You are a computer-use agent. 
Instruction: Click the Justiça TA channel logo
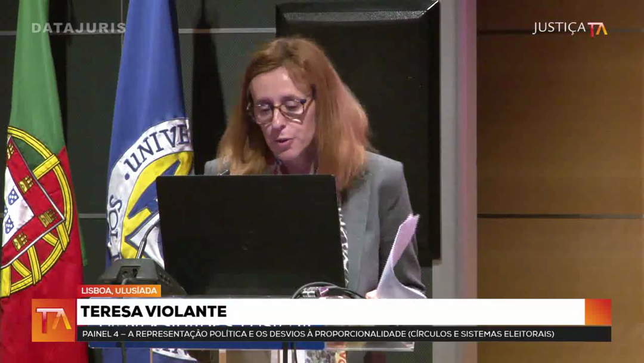[x=569, y=29]
